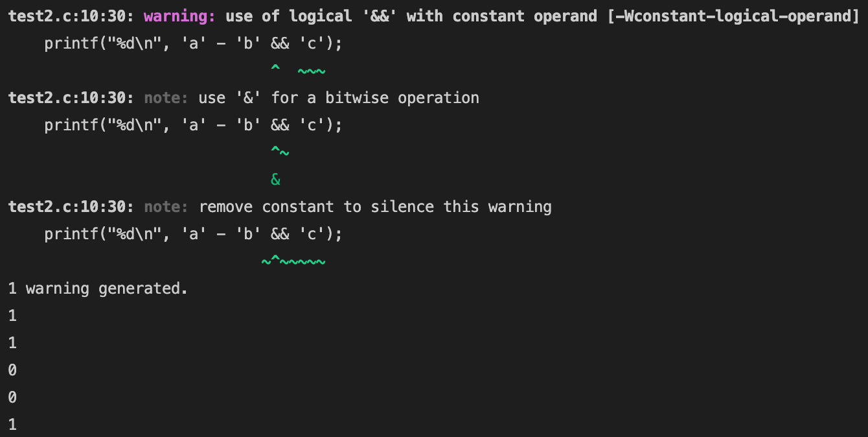Click the first program output line "1"
The width and height of the screenshot is (868, 437).
(x=12, y=316)
